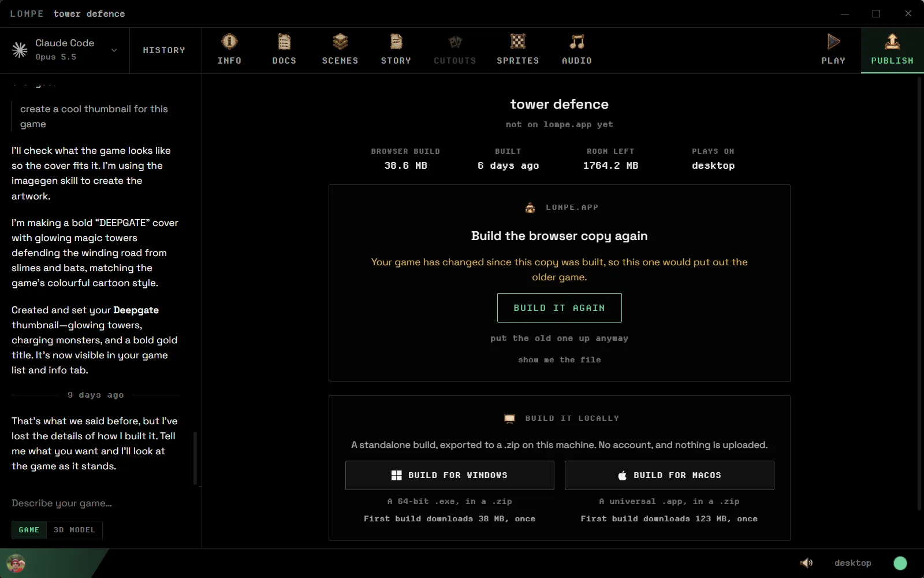Click the BUILD IT AGAIN button
The image size is (924, 578).
(x=560, y=307)
